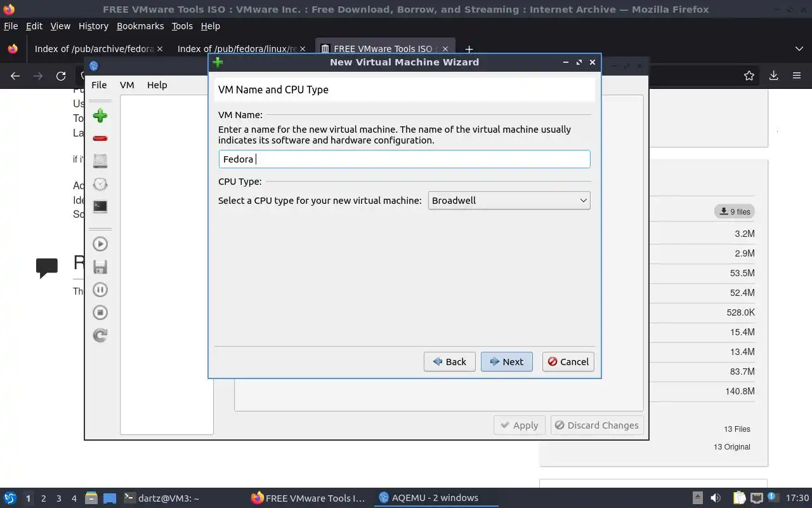Click the red minus Delete VM icon in AQEMU
Image resolution: width=812 pixels, height=508 pixels.
point(100,138)
